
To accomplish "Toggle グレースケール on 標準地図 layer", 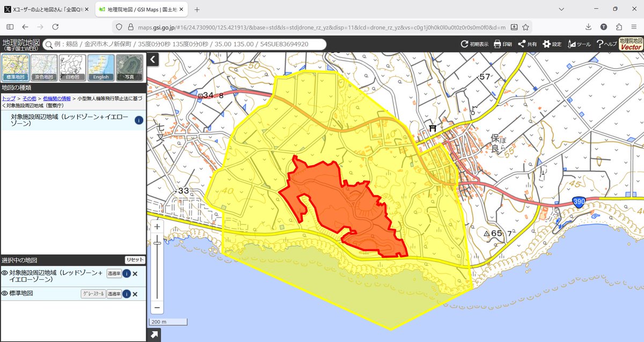I will pyautogui.click(x=93, y=294).
